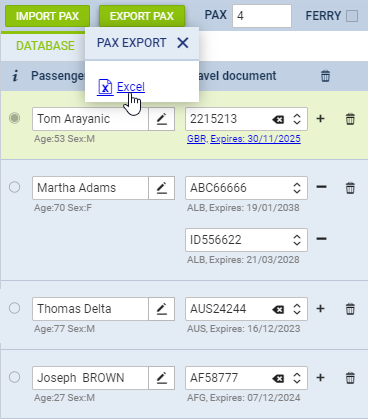Open document dropdown for ABC66666
The image size is (368, 419).
[x=297, y=188]
